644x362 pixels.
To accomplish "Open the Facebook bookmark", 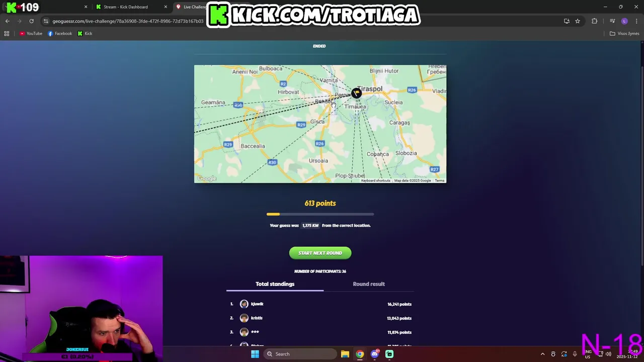I will pyautogui.click(x=60, y=34).
